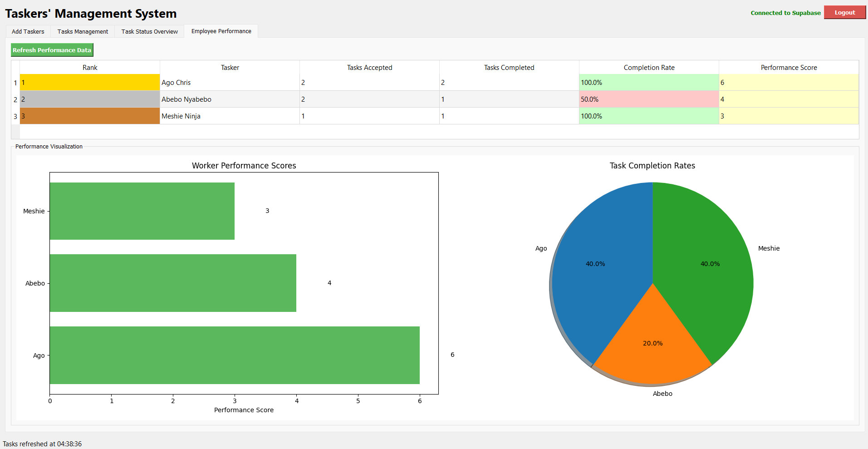The width and height of the screenshot is (868, 449).
Task: Click the Connected to Supabase status text
Action: [x=785, y=13]
